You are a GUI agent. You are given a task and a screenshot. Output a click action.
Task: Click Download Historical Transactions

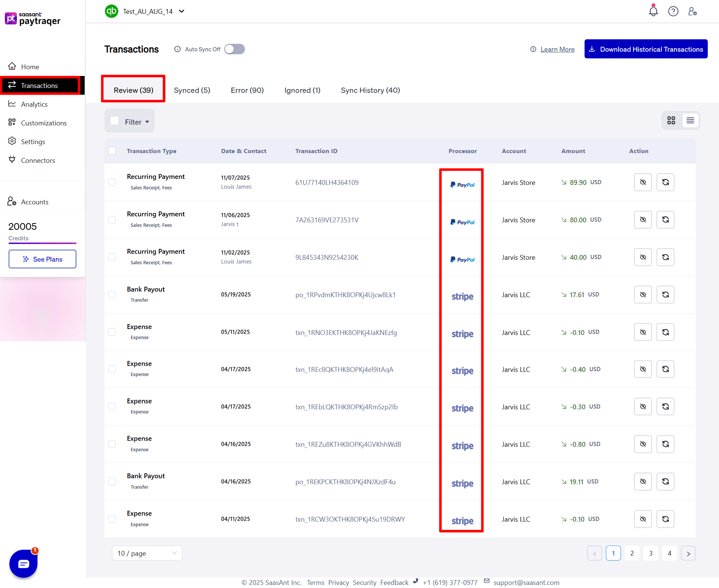[x=646, y=49]
